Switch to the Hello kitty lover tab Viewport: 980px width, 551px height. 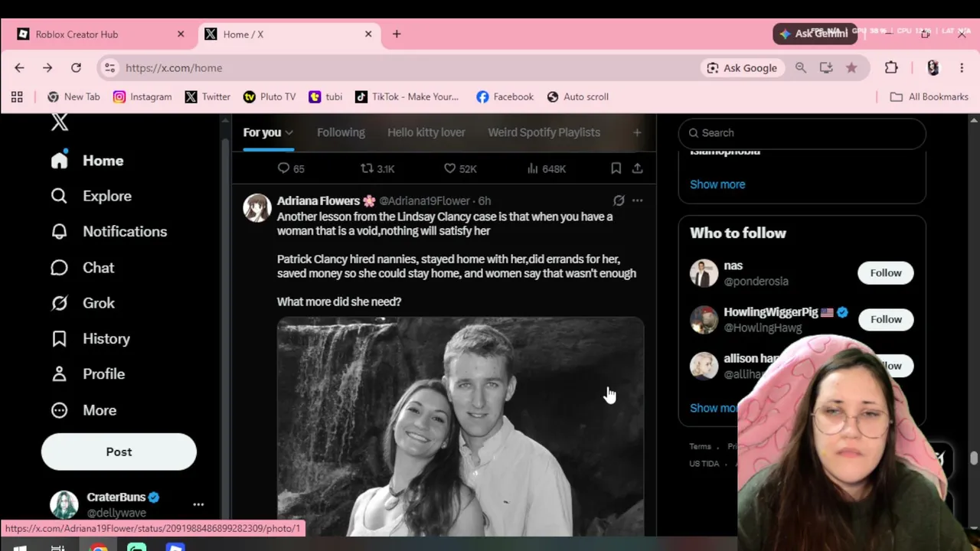pyautogui.click(x=426, y=132)
